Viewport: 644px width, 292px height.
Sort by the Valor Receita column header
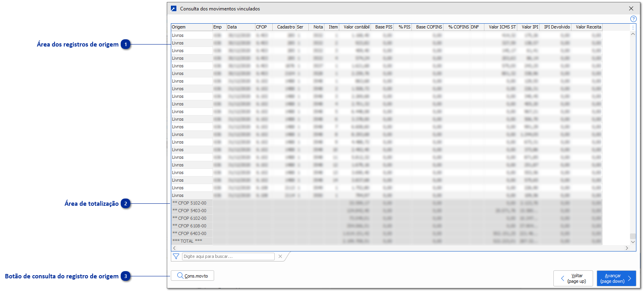587,27
